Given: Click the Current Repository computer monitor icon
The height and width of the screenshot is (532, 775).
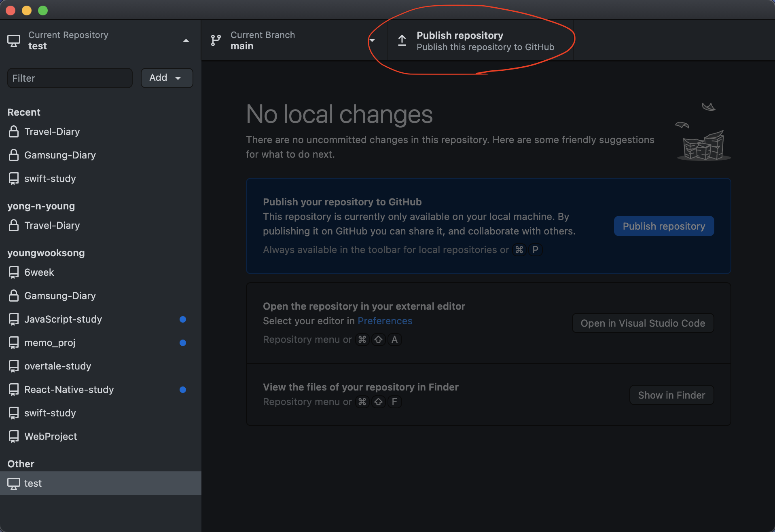Looking at the screenshot, I should (x=14, y=41).
